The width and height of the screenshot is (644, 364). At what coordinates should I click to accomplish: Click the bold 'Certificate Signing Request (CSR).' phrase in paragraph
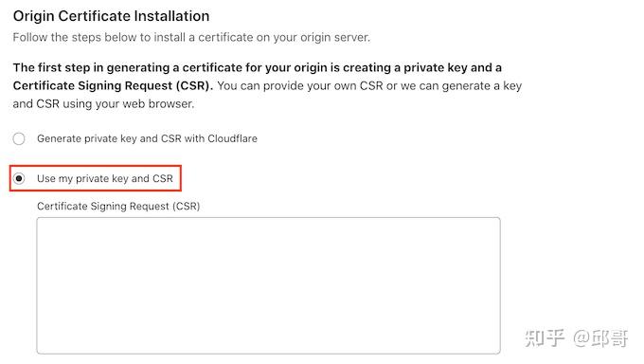pyautogui.click(x=113, y=85)
